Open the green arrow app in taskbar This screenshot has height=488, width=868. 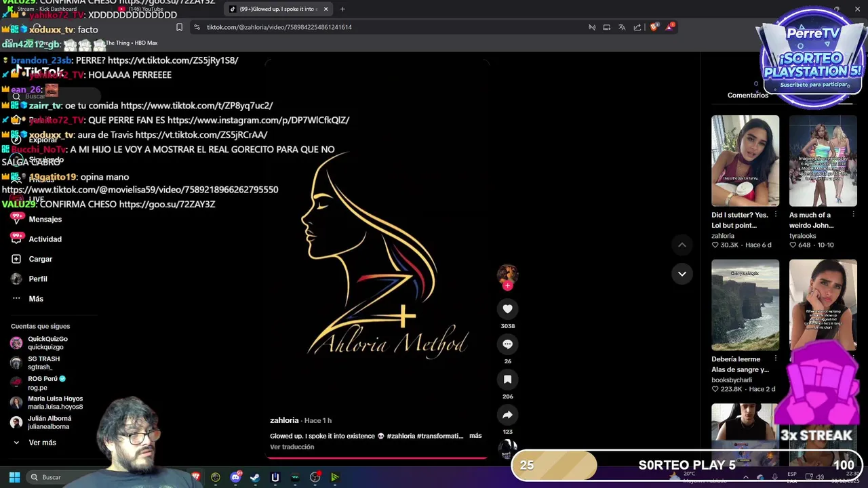(335, 477)
